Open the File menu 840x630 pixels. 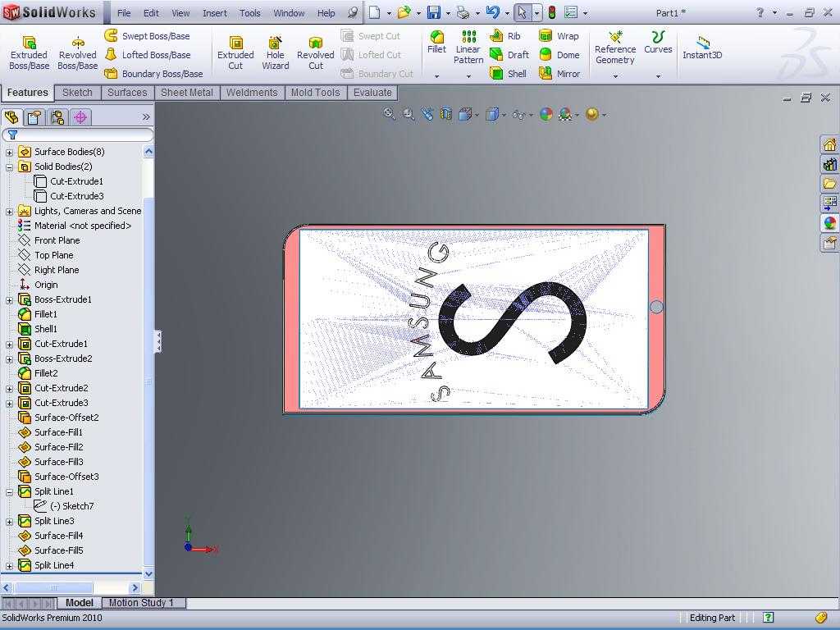click(124, 13)
